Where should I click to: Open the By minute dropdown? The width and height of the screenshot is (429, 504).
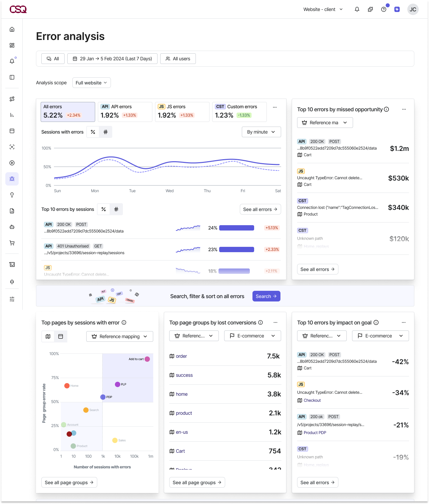[261, 132]
